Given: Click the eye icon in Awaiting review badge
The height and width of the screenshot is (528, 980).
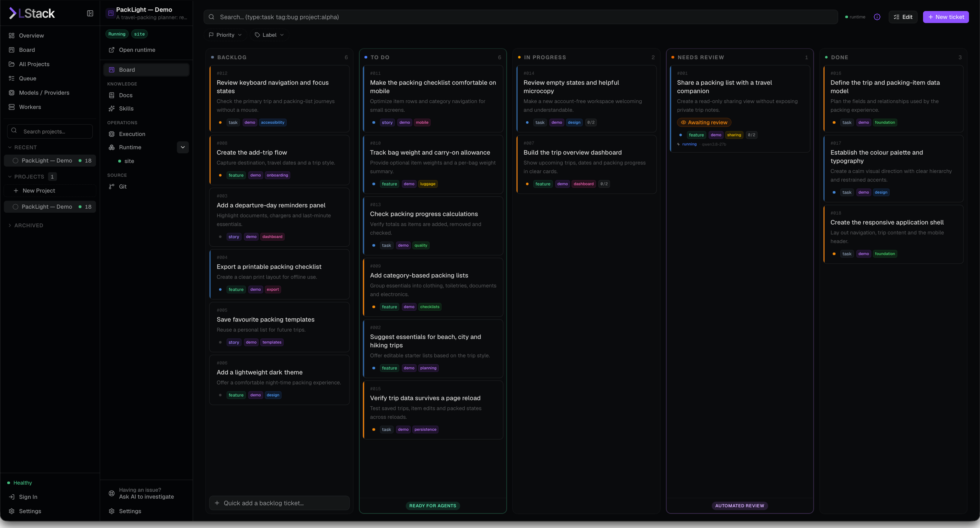Looking at the screenshot, I should (683, 122).
